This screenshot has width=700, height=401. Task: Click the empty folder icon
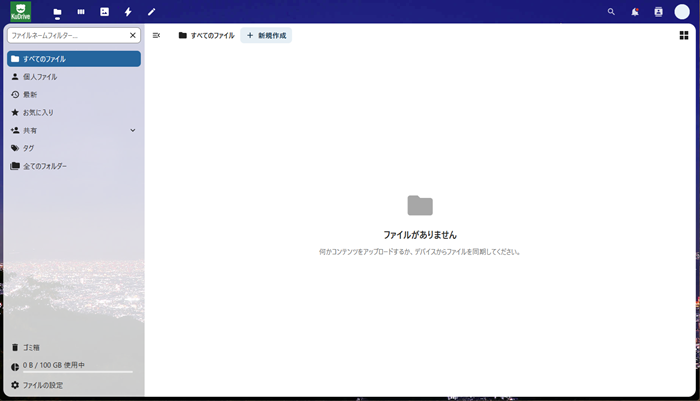point(420,205)
